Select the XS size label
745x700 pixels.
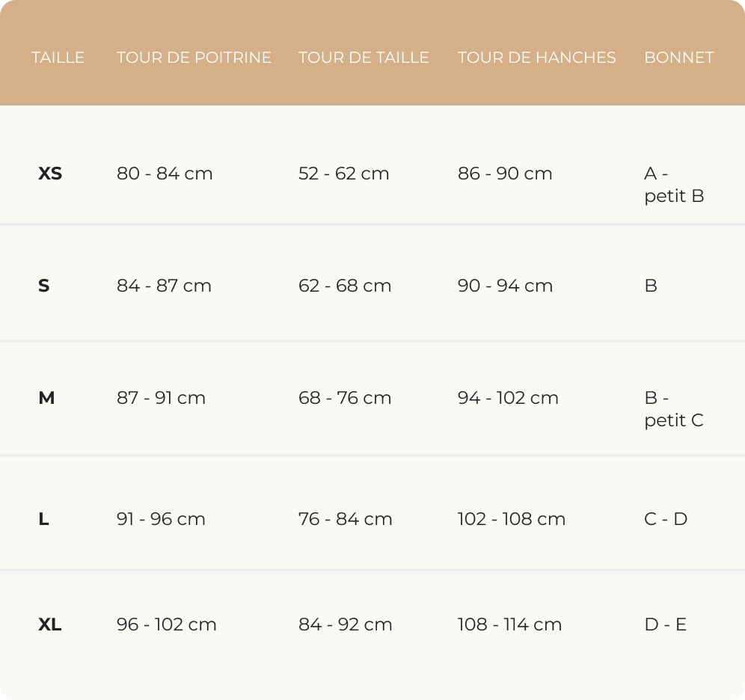tap(50, 174)
